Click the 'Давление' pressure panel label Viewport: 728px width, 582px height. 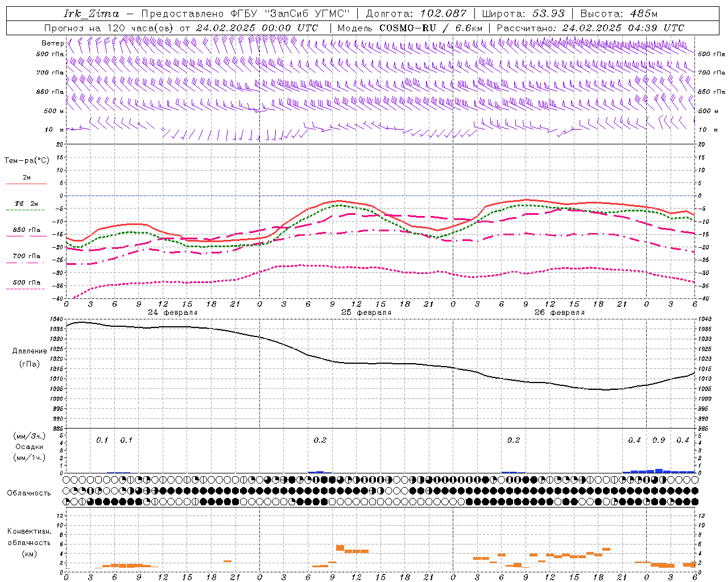point(29,351)
